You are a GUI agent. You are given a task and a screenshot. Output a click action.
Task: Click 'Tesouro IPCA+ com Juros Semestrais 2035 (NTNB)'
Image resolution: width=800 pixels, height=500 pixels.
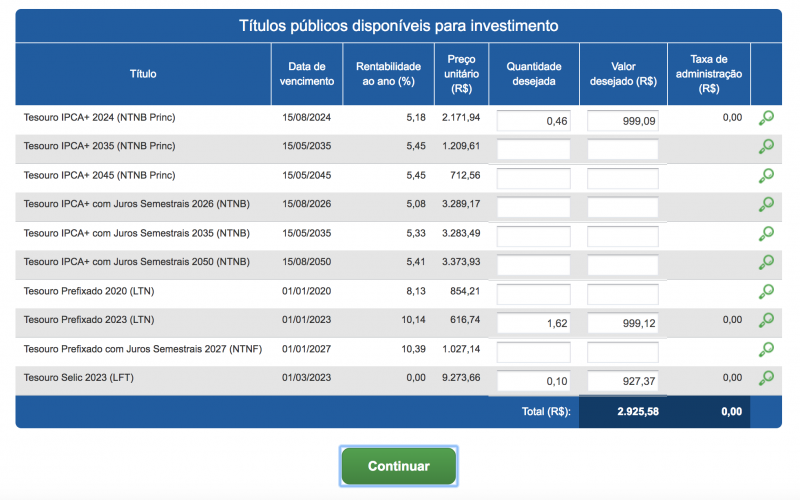(x=137, y=233)
